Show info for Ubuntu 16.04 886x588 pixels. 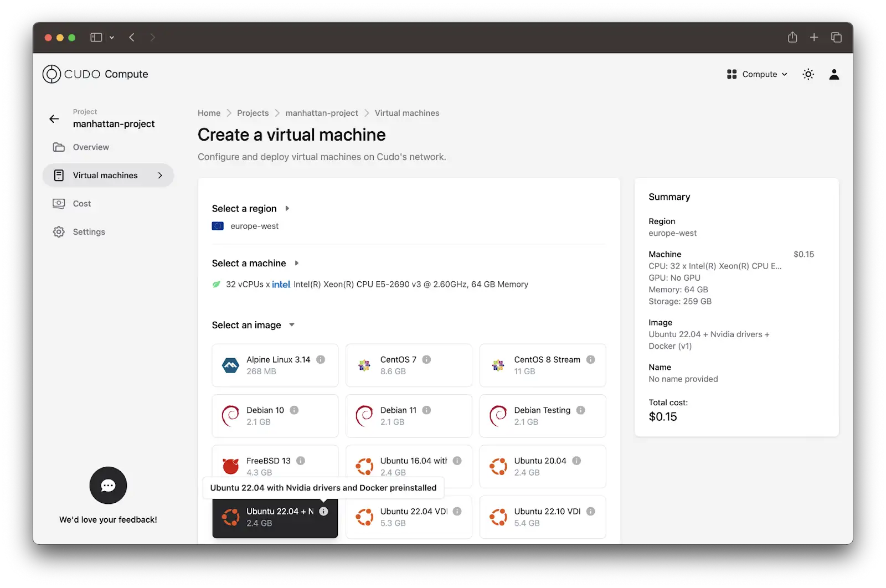point(457,461)
